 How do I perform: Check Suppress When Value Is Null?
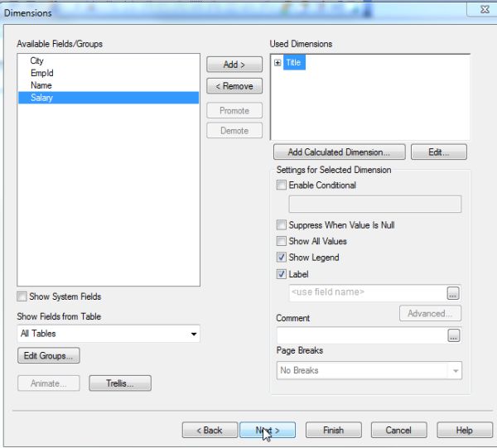[281, 225]
